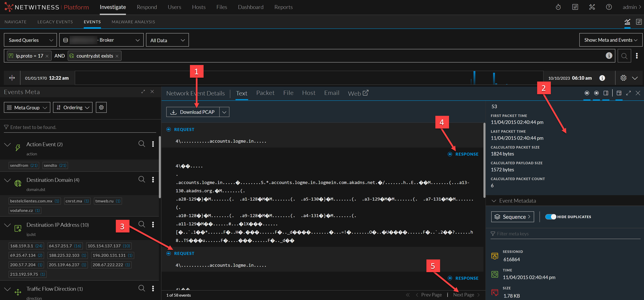Viewport: 644px width, 300px height.
Task: Toggle the request visibility icon in details toolbar
Action: coord(587,93)
